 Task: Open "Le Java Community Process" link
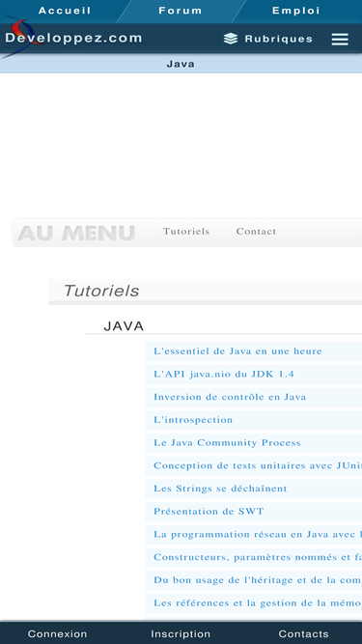coord(227,443)
